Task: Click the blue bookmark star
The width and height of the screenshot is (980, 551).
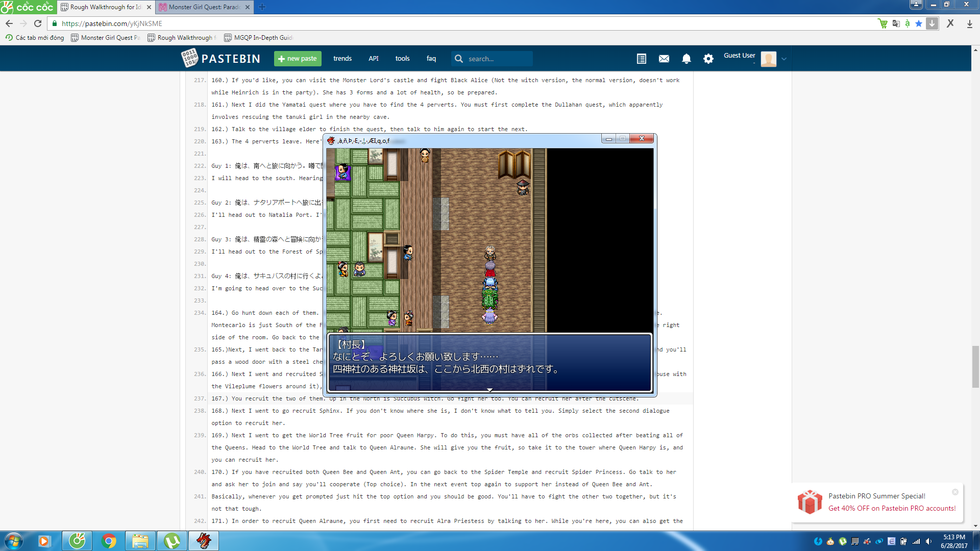Action: tap(919, 23)
